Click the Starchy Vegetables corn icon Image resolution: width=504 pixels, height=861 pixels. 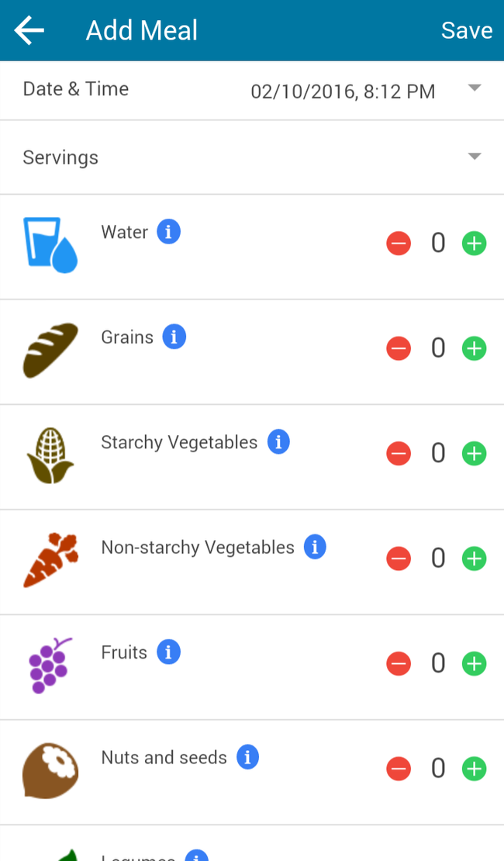(x=50, y=453)
